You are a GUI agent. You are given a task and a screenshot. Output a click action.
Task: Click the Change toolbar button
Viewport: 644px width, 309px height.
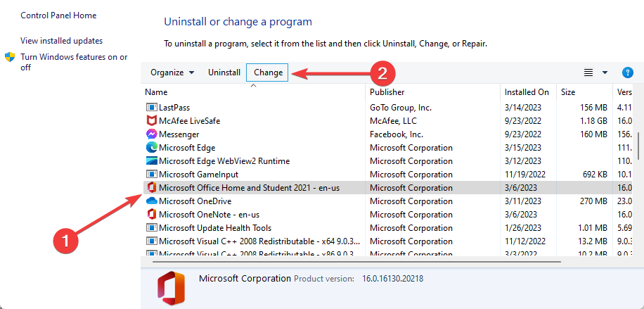[x=268, y=72]
